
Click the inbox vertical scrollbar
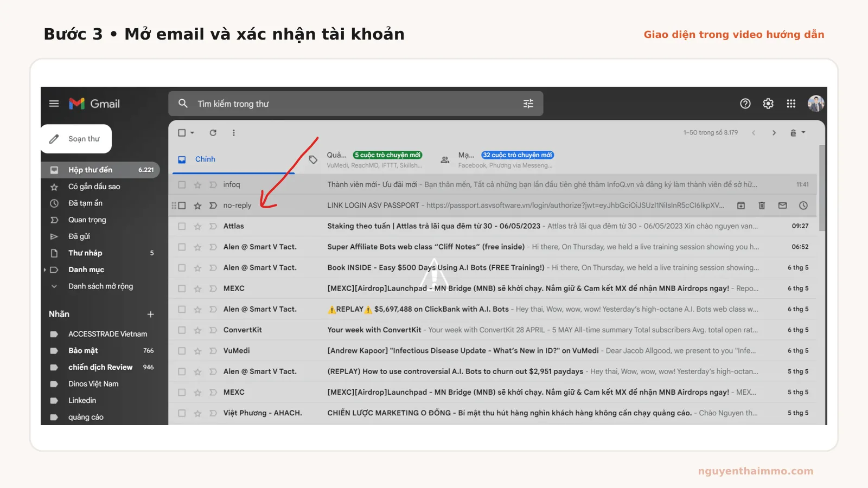pos(822,188)
